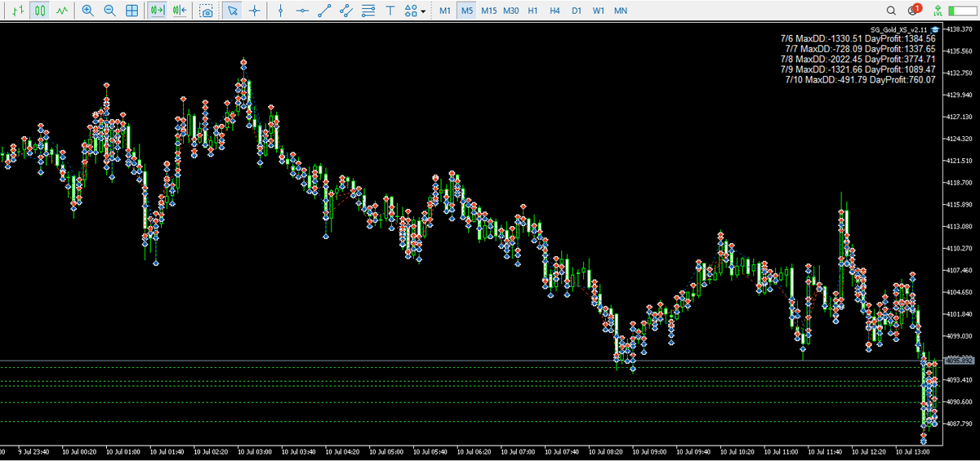Click the 7/6 MaxDD DayProfit line
The height and width of the screenshot is (461, 980).
click(x=857, y=38)
